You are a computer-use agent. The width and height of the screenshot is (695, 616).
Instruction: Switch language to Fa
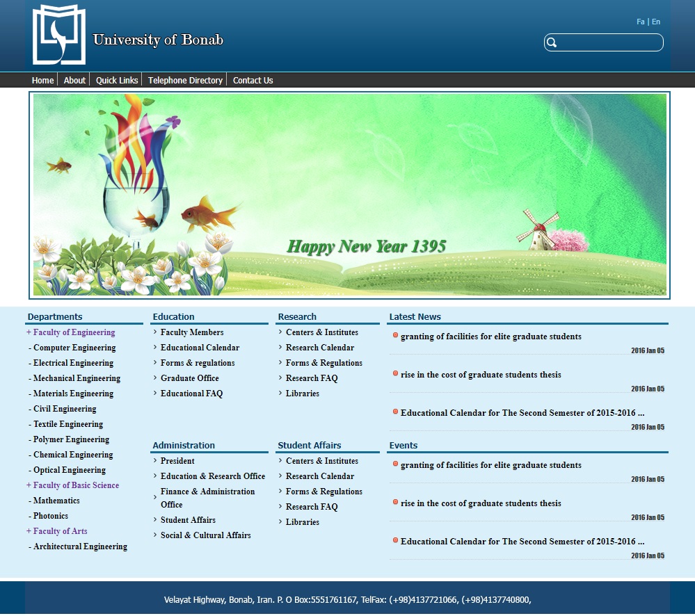tap(640, 22)
